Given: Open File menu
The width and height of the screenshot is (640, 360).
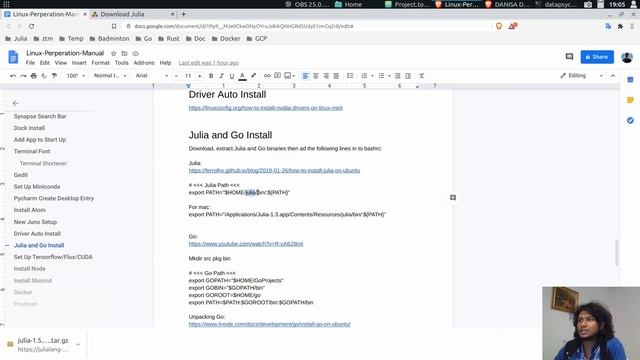Looking at the screenshot, I should point(30,63).
